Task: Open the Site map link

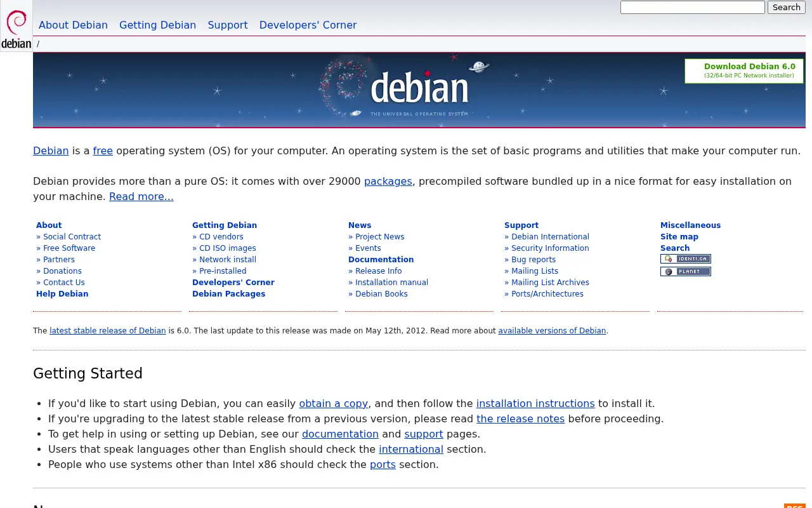Action: tap(679, 237)
